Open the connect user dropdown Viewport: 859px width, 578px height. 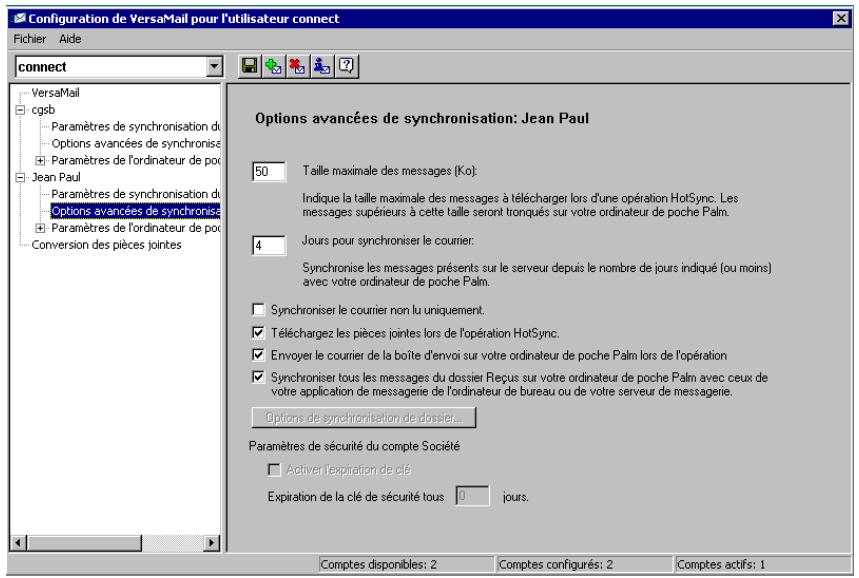214,67
